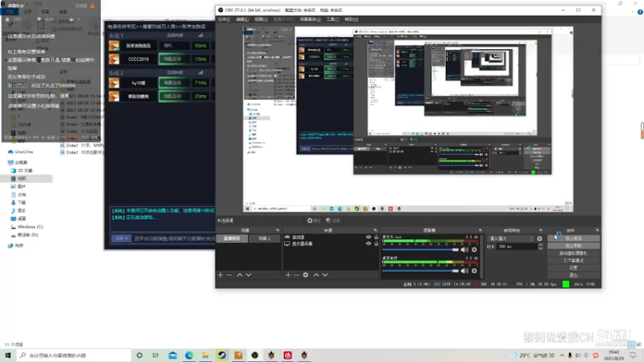
Task: Undock the Audio Mixer panel via header icon
Action: pyautogui.click(x=480, y=230)
